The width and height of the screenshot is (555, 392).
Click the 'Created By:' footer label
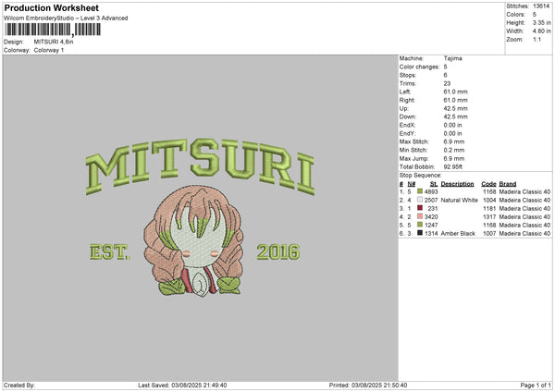19,385
